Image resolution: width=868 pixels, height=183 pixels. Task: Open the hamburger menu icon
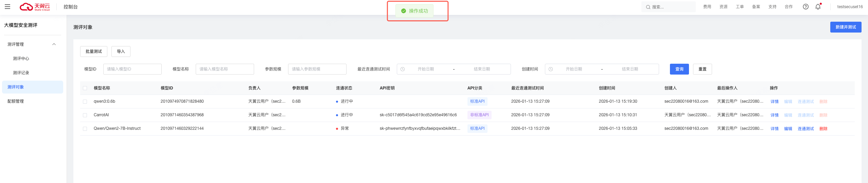7,7
